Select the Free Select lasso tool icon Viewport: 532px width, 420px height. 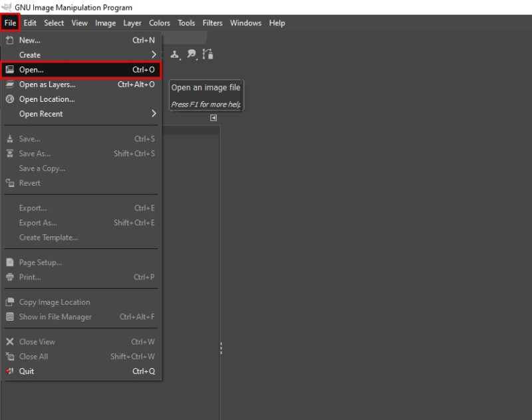pos(192,55)
